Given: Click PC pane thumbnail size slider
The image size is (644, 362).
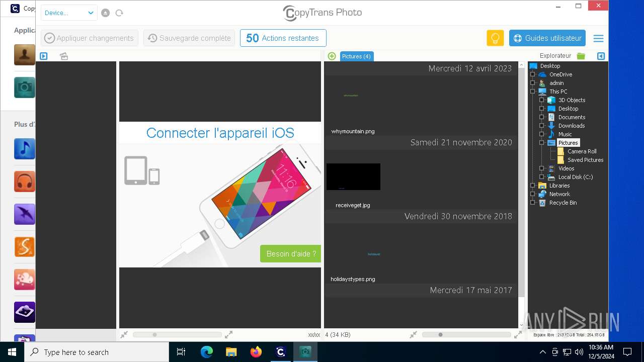Looking at the screenshot, I should click(x=466, y=334).
